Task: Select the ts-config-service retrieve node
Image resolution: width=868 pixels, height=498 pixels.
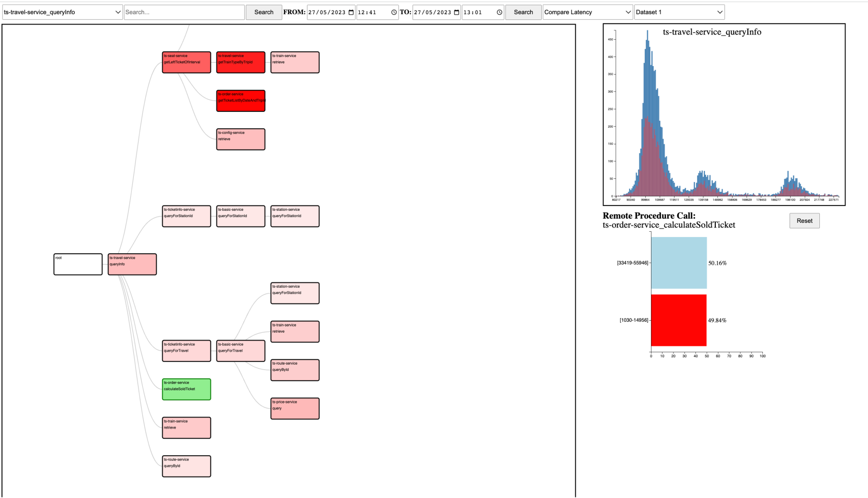Action: pos(241,139)
